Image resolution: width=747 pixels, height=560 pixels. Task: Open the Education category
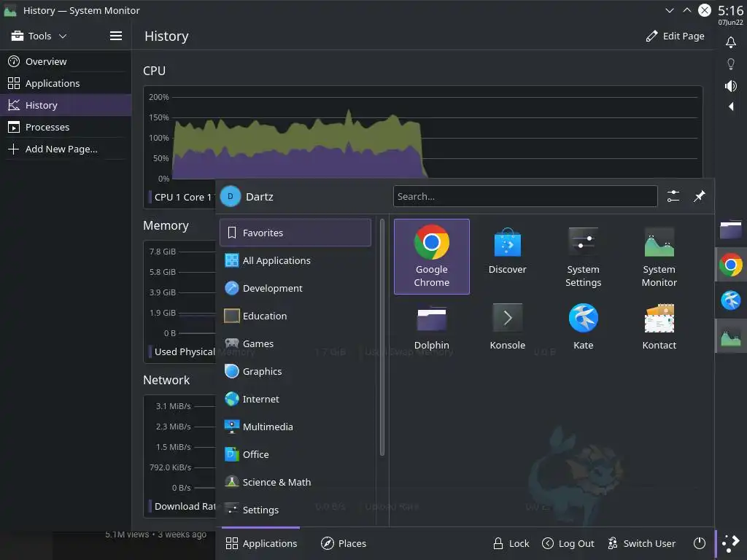click(295, 316)
